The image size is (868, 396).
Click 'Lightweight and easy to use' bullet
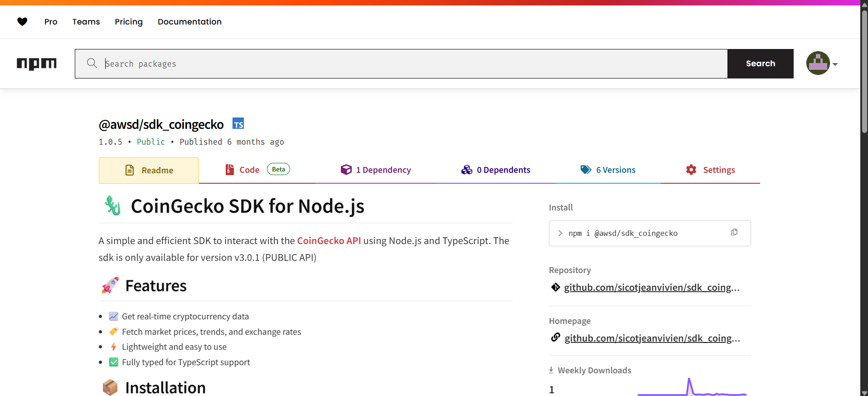[x=174, y=347]
